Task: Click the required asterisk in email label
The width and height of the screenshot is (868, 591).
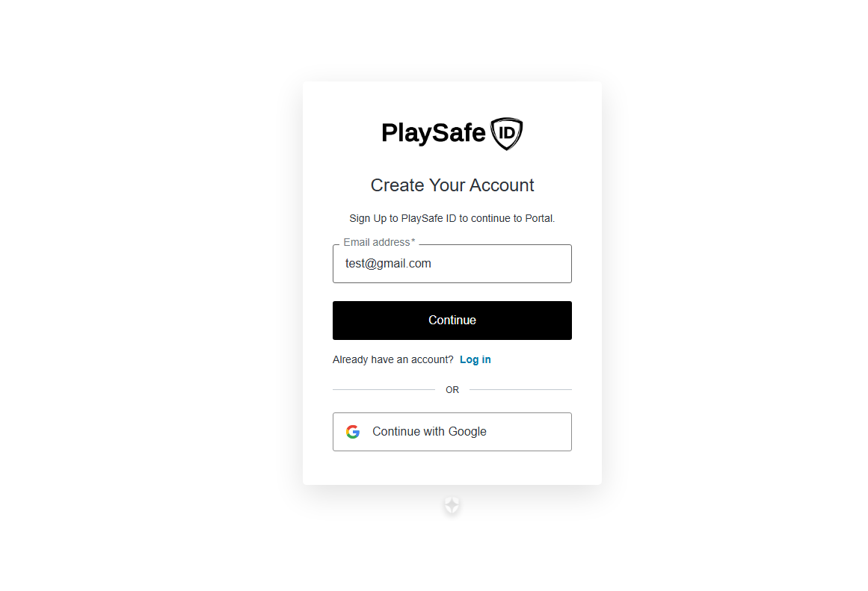Action: click(x=413, y=241)
